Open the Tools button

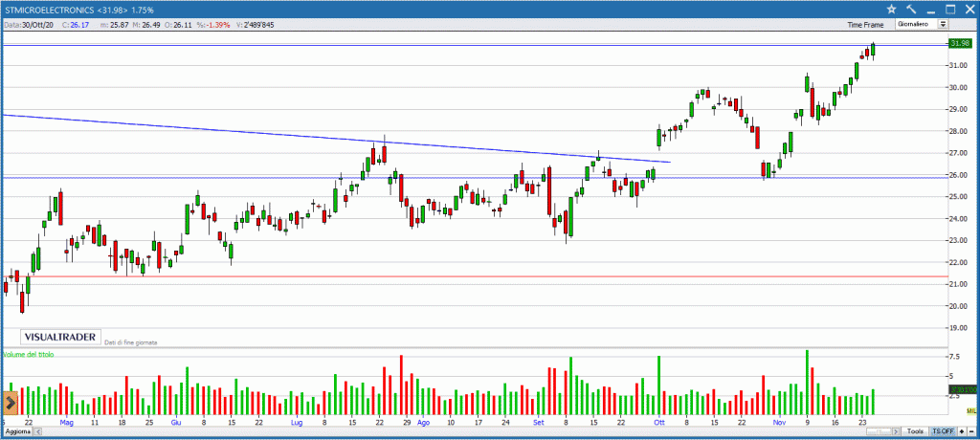916,431
